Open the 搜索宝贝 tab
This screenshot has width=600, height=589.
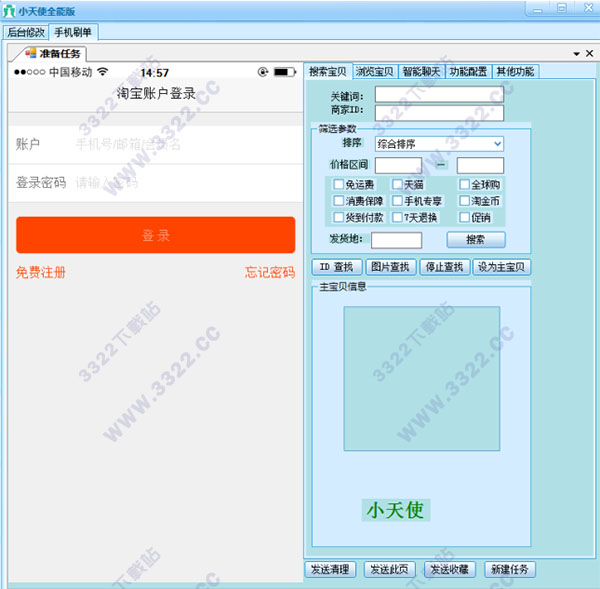(x=328, y=72)
